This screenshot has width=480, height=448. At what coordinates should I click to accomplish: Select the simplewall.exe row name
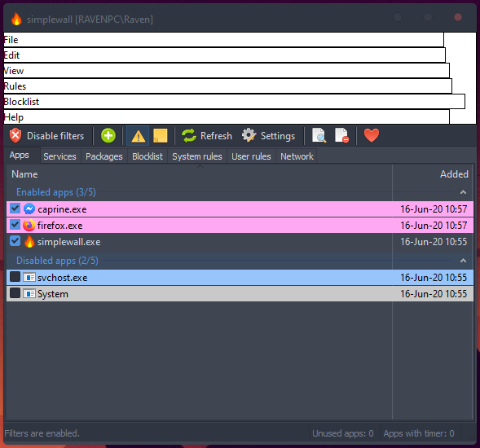point(69,242)
